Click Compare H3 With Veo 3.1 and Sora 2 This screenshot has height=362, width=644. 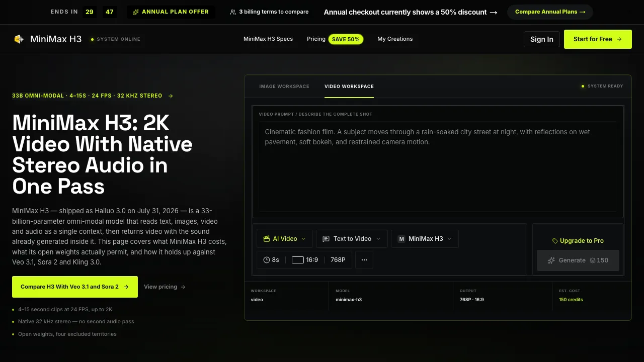(x=75, y=287)
